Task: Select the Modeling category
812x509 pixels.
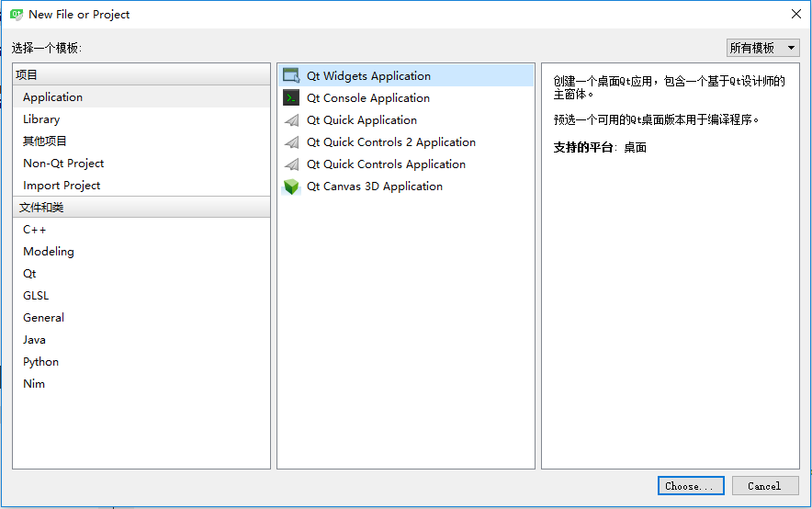Action: pyautogui.click(x=141, y=252)
